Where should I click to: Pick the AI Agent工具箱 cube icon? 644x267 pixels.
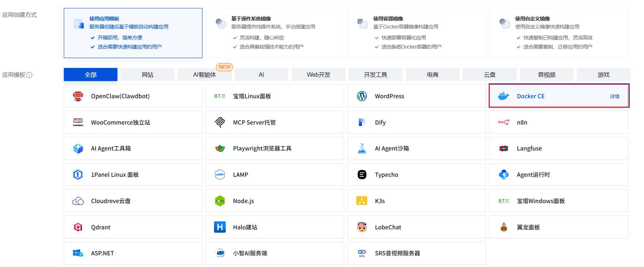[x=78, y=148]
